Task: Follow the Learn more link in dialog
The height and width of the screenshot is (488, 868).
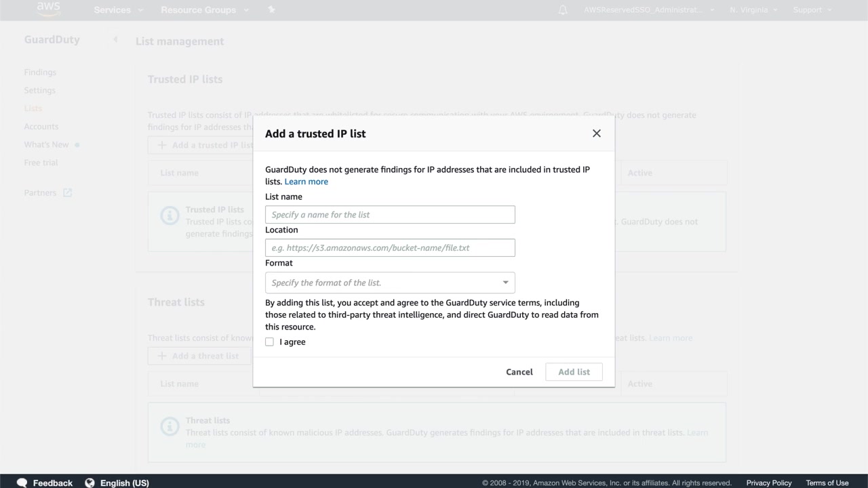Action: (x=307, y=182)
